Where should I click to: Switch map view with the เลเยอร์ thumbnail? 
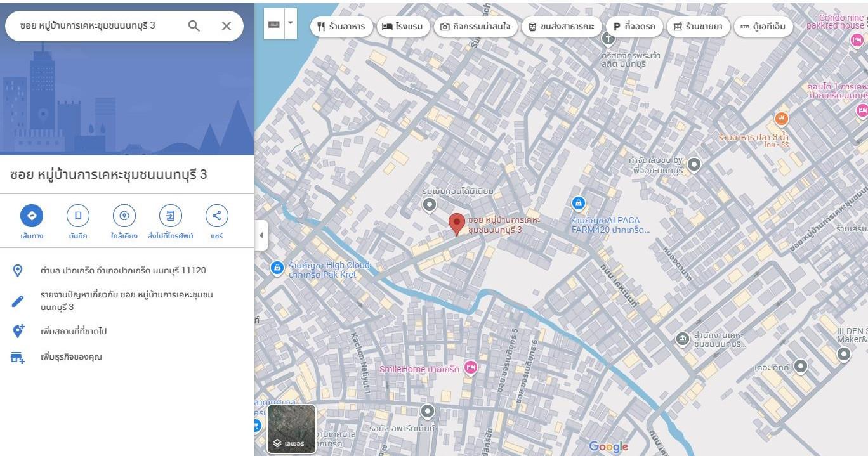click(291, 429)
